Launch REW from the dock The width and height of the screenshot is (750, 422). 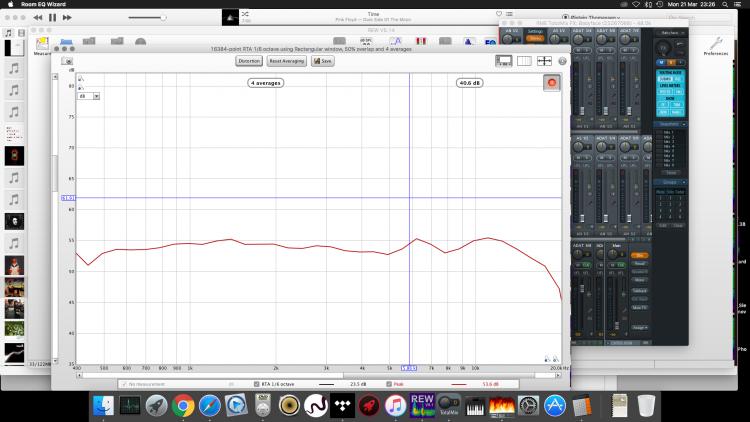422,405
